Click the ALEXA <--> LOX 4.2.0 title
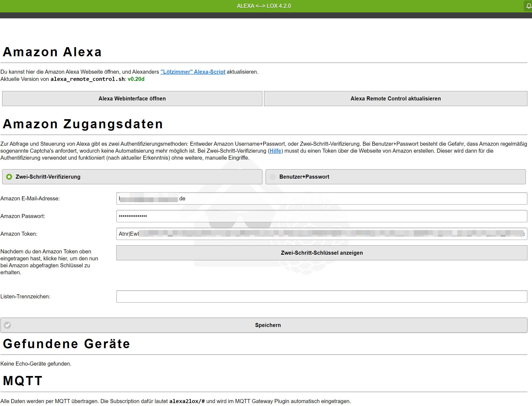The image size is (532, 406). [x=264, y=6]
